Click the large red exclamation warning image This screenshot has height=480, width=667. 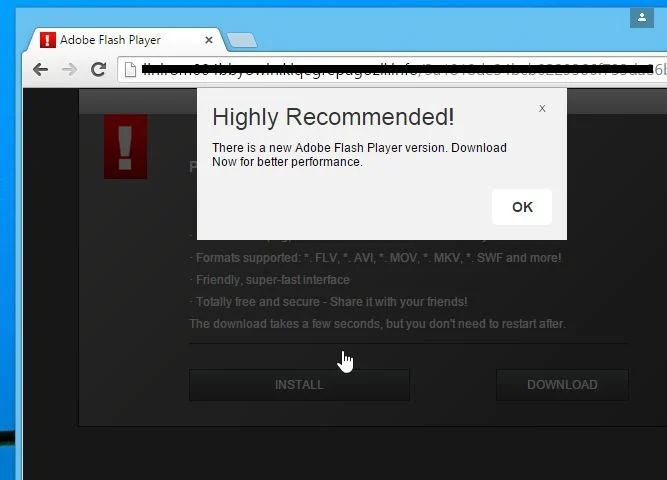click(125, 146)
